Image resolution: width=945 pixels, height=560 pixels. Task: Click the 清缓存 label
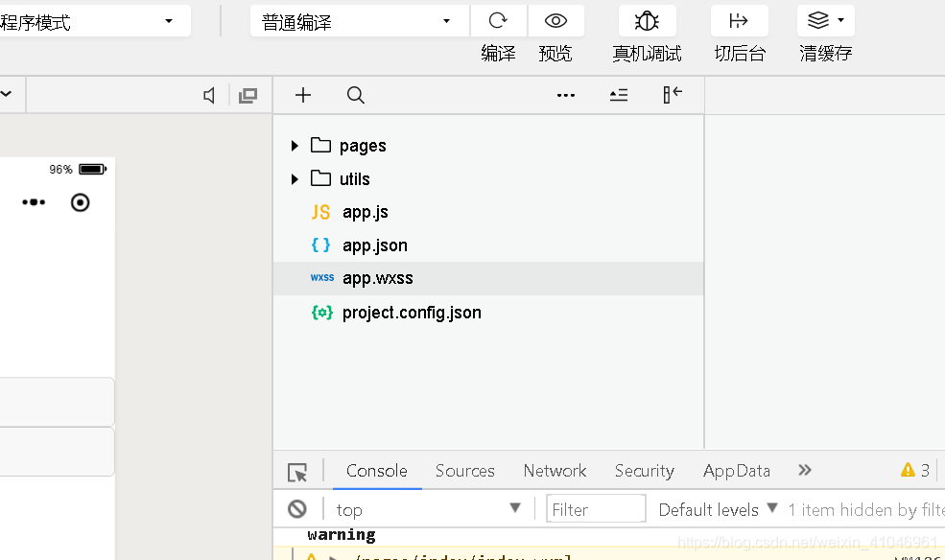(826, 54)
